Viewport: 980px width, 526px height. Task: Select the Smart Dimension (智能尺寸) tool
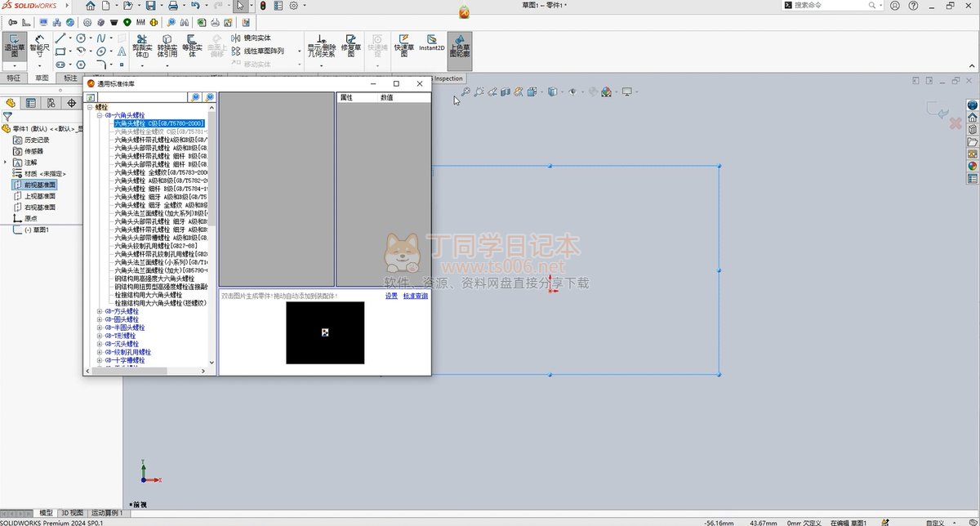[x=39, y=48]
